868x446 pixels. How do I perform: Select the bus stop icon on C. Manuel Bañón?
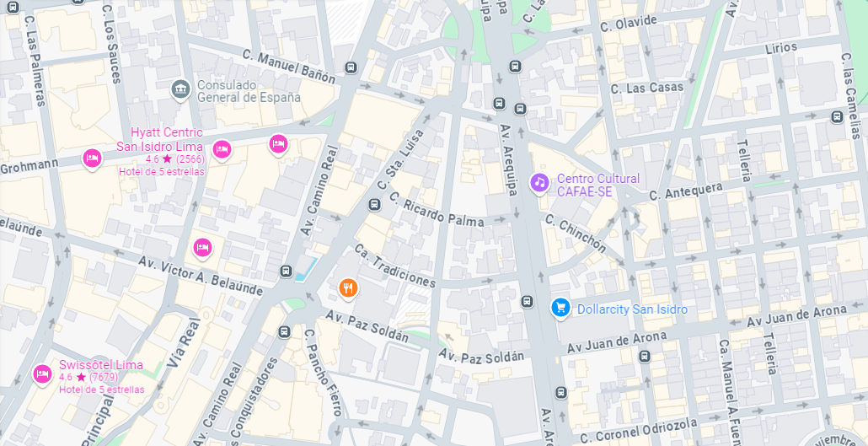(351, 67)
